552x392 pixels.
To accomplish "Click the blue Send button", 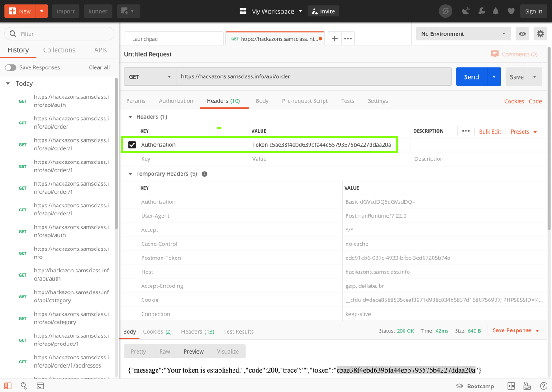I will point(471,77).
